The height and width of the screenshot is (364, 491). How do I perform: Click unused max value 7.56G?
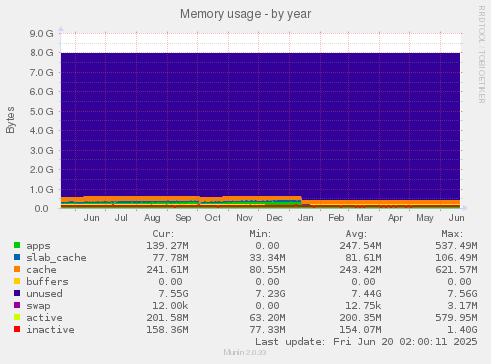tap(462, 294)
